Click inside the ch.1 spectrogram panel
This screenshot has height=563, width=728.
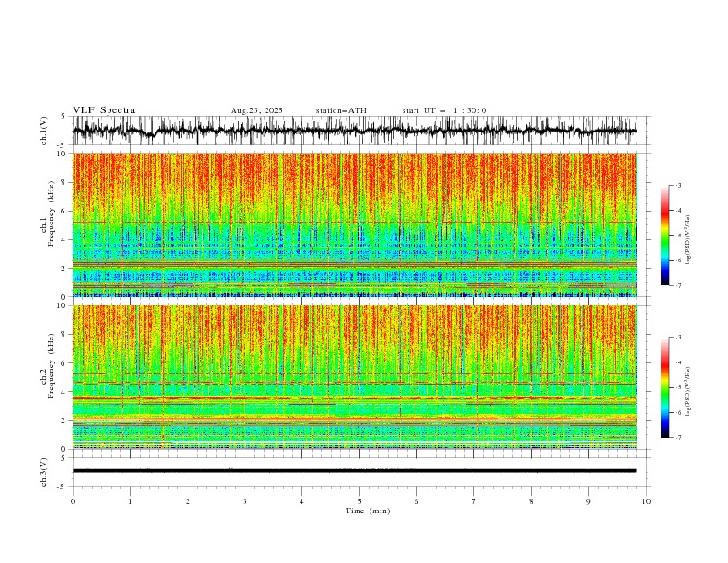coord(354,224)
